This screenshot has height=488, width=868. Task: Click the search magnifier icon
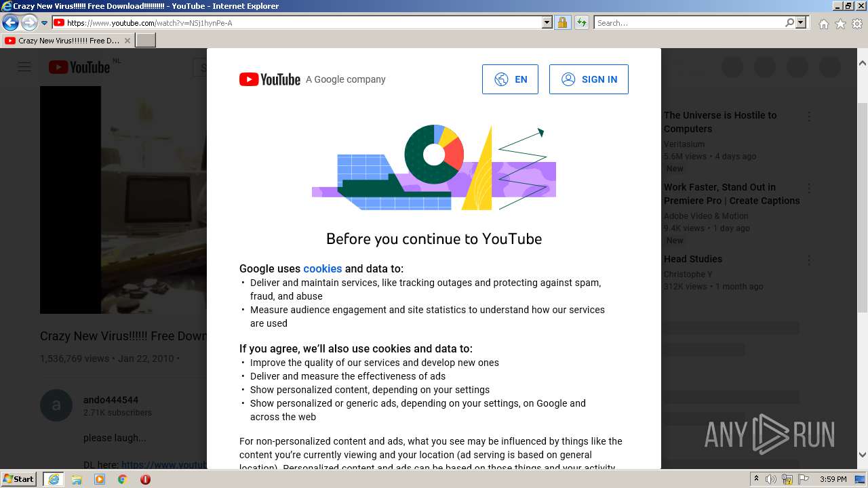789,22
